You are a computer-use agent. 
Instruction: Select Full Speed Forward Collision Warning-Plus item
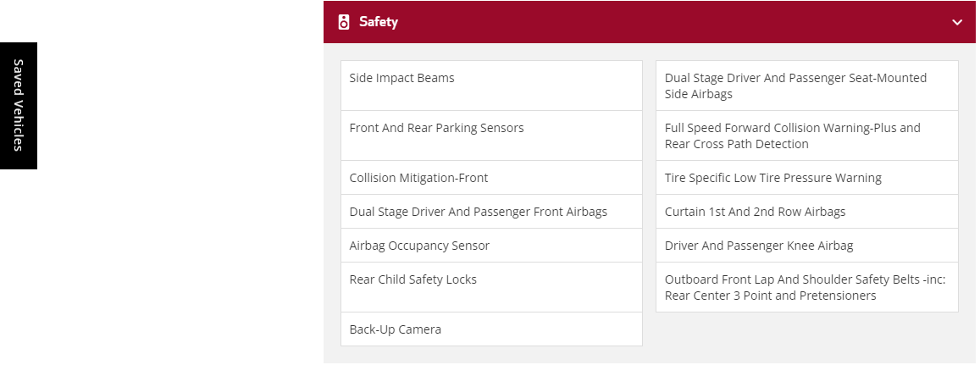[x=792, y=128]
